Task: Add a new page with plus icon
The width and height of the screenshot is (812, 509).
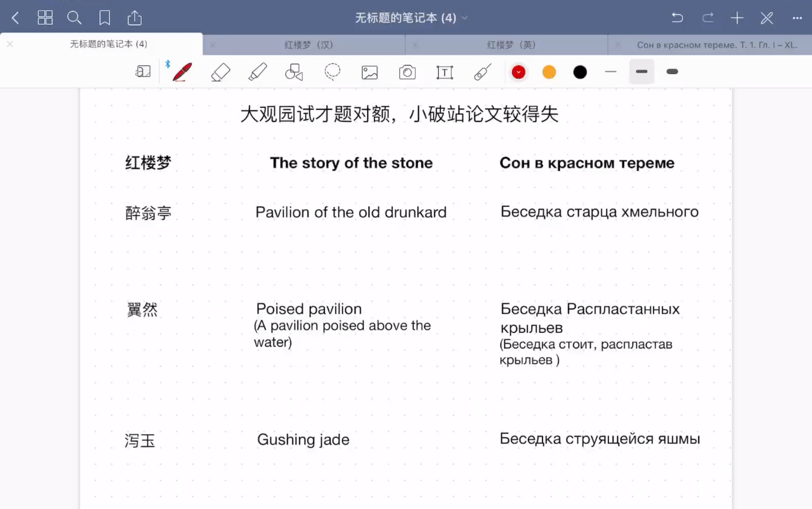Action: tap(737, 18)
